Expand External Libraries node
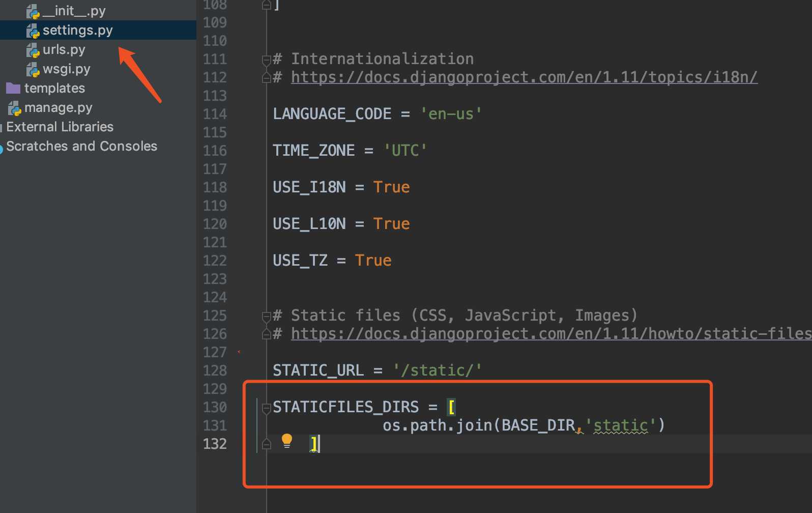Image resolution: width=812 pixels, height=513 pixels. [60, 127]
